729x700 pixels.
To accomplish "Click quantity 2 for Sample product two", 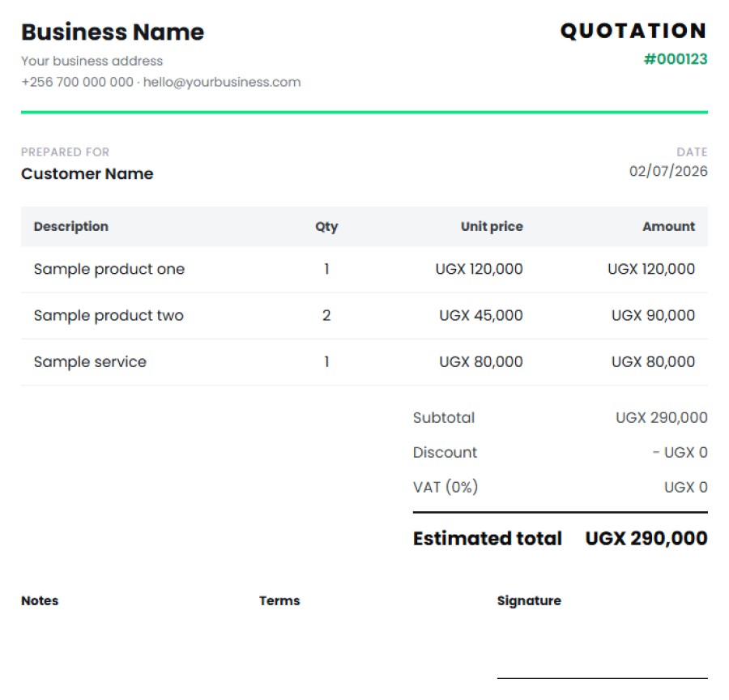I will click(326, 316).
